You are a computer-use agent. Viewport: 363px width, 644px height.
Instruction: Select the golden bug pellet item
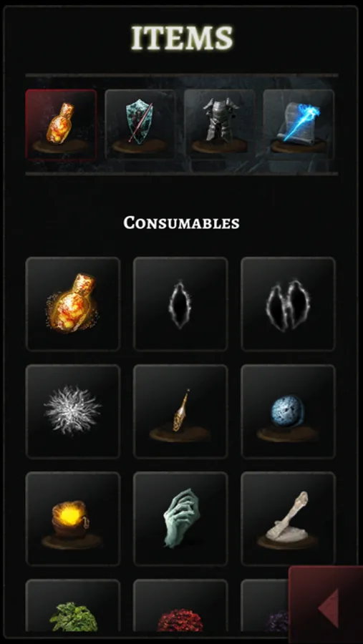[180, 411]
